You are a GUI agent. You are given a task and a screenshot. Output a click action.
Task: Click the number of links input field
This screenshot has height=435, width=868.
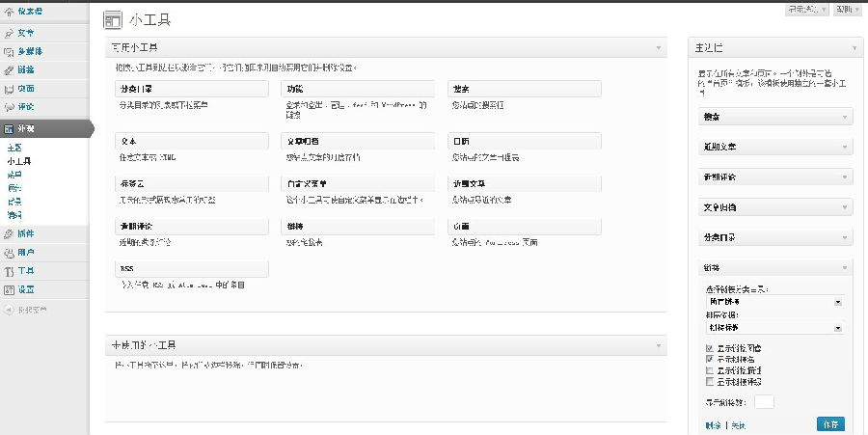pos(764,402)
